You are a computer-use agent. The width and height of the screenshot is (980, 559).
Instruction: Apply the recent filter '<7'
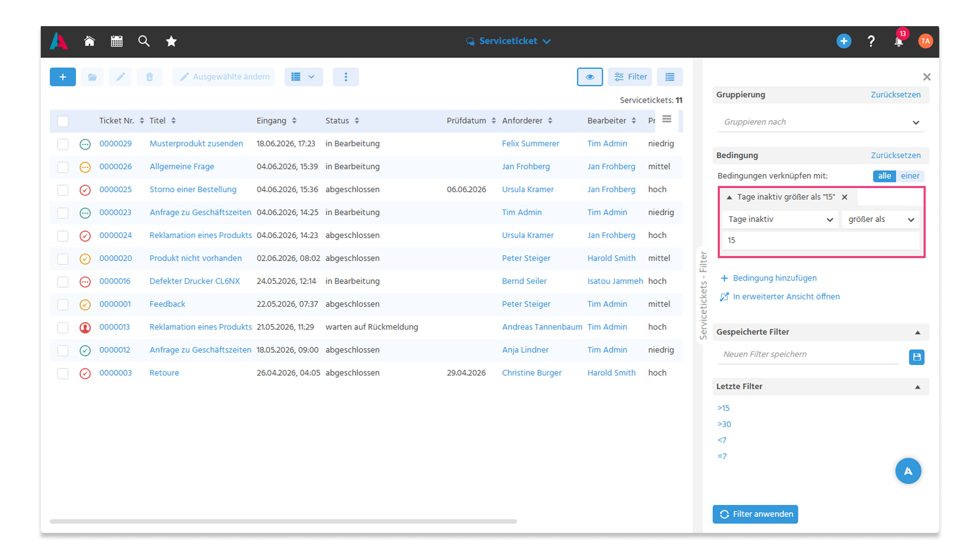[722, 440]
